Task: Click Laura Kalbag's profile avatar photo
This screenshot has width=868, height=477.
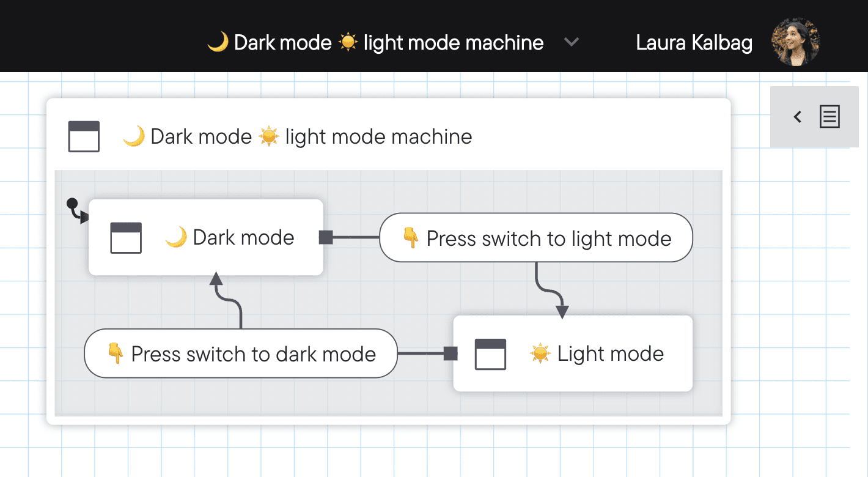Action: coord(794,41)
